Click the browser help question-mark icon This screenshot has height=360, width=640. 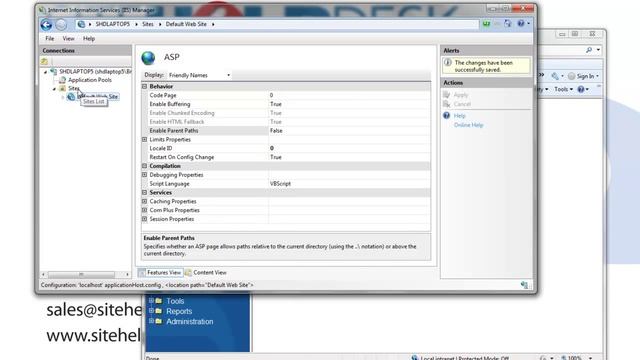click(581, 89)
